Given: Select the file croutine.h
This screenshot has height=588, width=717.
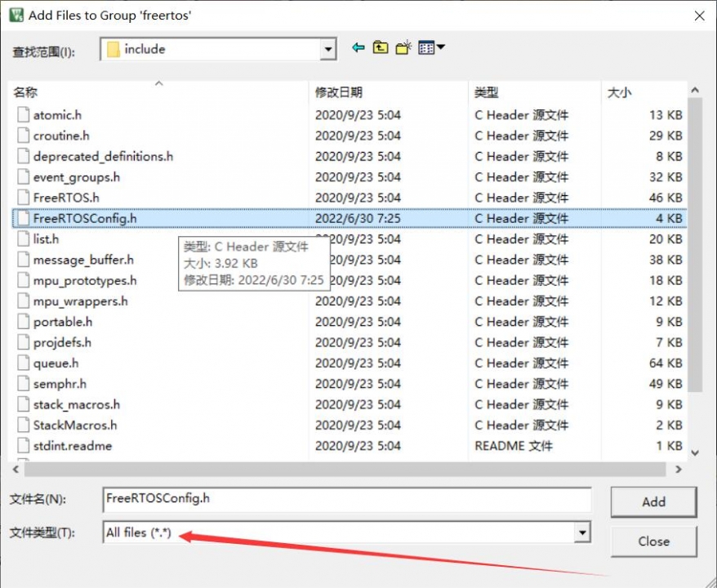Looking at the screenshot, I should tap(61, 136).
